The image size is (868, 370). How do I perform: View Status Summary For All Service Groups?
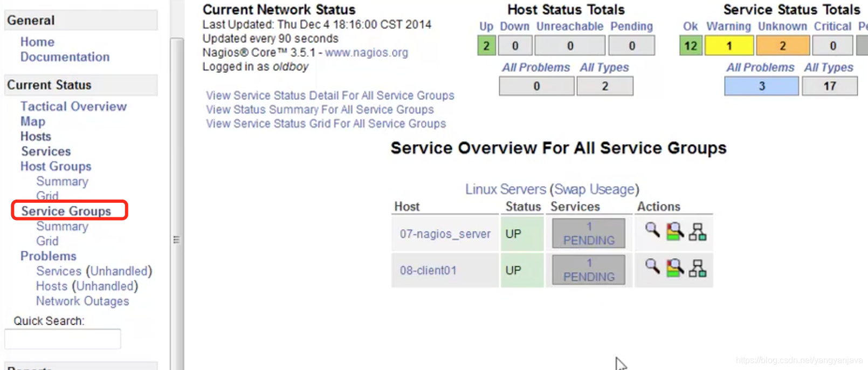point(320,110)
